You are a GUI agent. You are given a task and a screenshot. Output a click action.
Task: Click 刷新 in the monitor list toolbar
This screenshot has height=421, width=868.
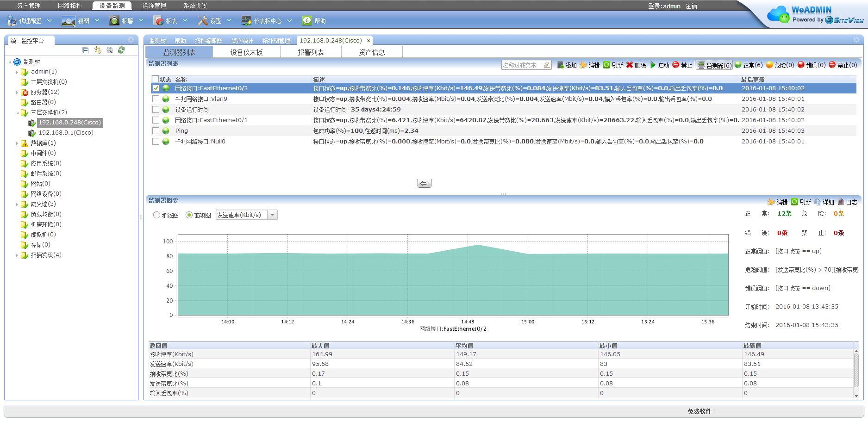click(x=613, y=65)
